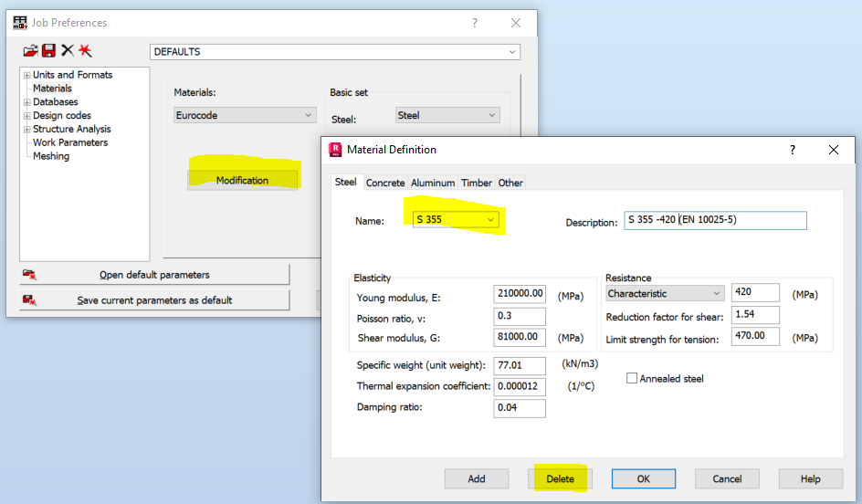Image resolution: width=862 pixels, height=504 pixels.
Task: Switch to the Steel tab
Action: tap(346, 182)
